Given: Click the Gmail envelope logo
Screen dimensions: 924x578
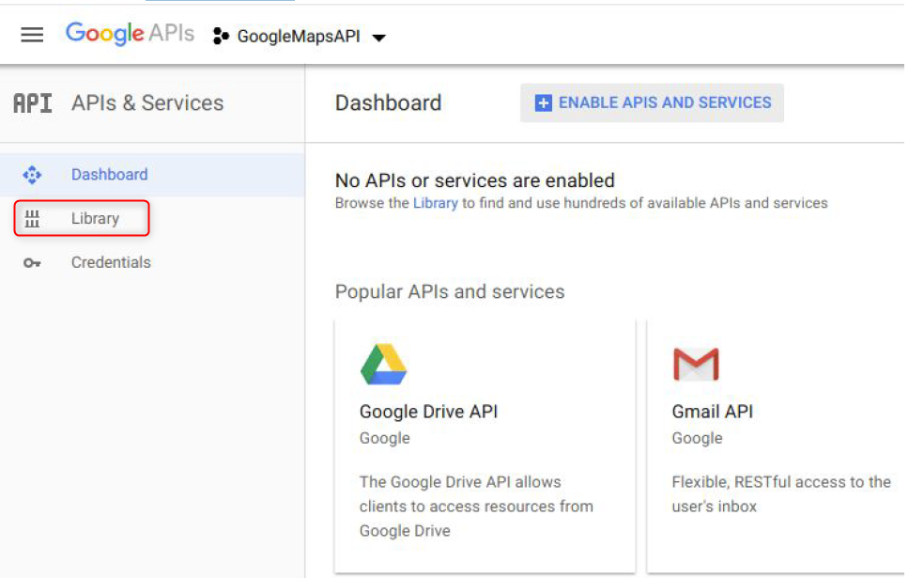Looking at the screenshot, I should 696,364.
